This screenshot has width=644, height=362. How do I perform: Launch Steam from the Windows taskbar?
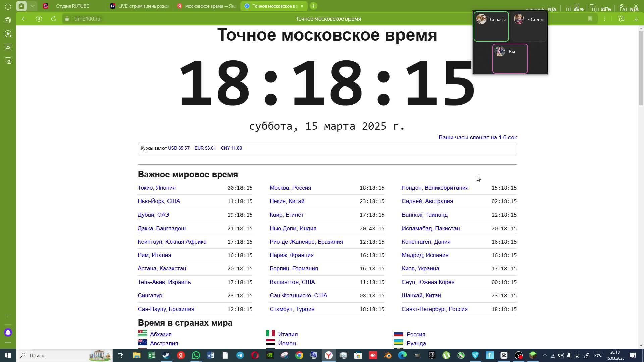pyautogui.click(x=166, y=355)
